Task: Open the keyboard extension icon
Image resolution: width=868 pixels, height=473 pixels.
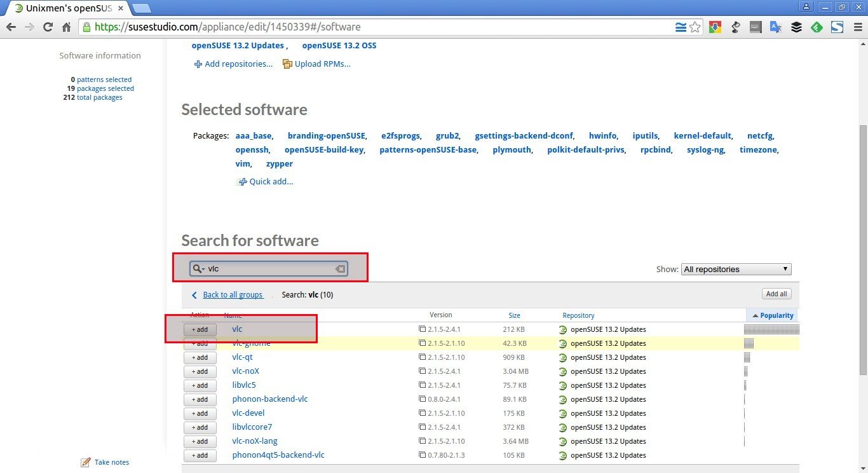Action: click(756, 27)
